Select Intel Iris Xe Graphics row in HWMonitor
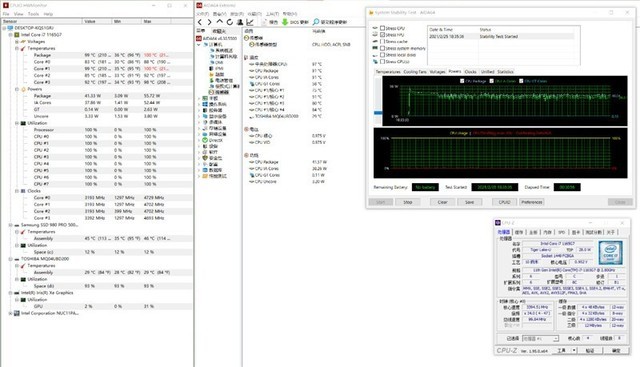The height and width of the screenshot is (367, 640). point(47,293)
